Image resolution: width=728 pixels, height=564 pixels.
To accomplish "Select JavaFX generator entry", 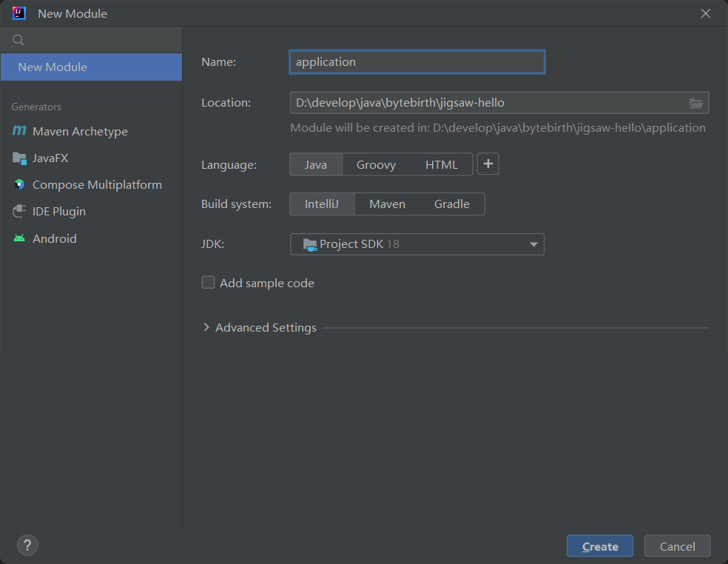I will [x=92, y=158].
